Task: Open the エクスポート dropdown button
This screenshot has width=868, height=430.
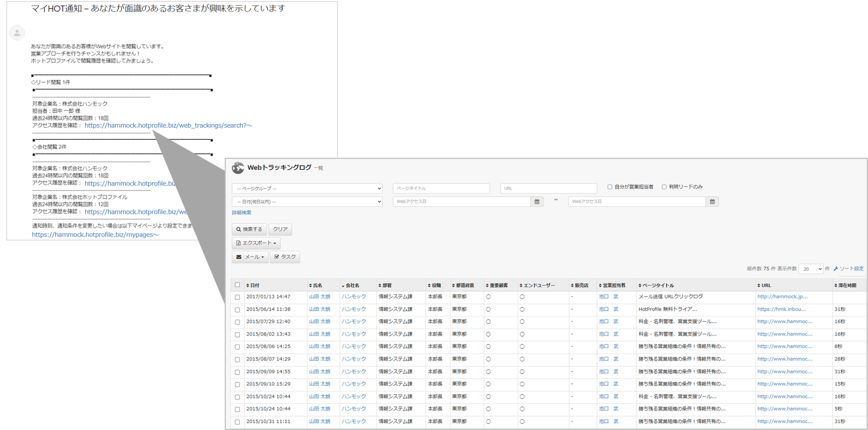Action: point(256,243)
